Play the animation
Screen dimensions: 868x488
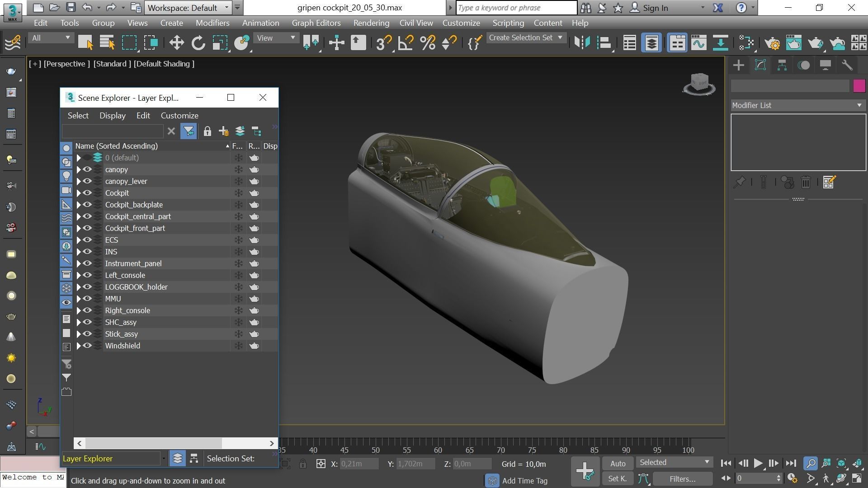[x=758, y=464]
